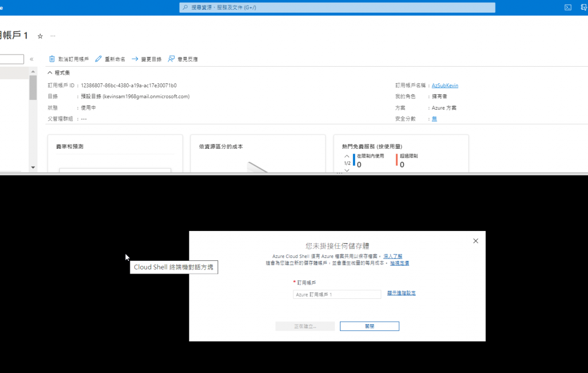This screenshot has height=373, width=588.
Task: Click the 您未掛接任何儲存體 dialog heading
Action: [337, 246]
